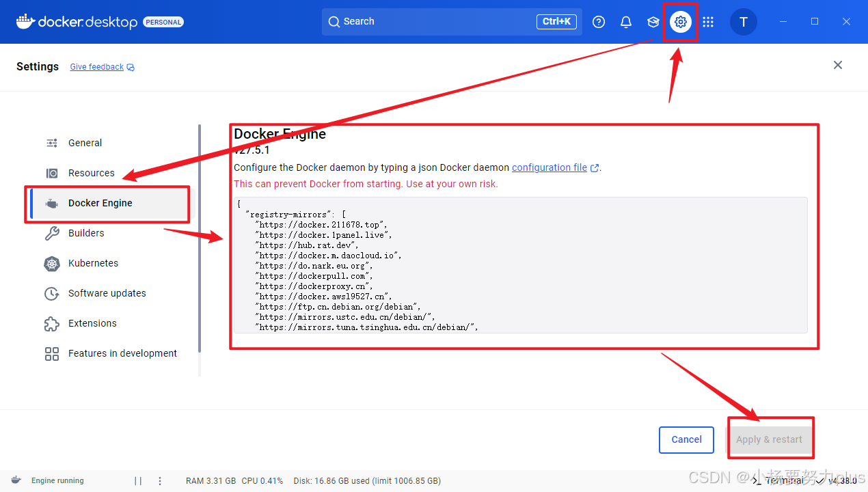This screenshot has height=492, width=868.
Task: Open the Learning center graduation cap icon
Action: click(x=653, y=22)
